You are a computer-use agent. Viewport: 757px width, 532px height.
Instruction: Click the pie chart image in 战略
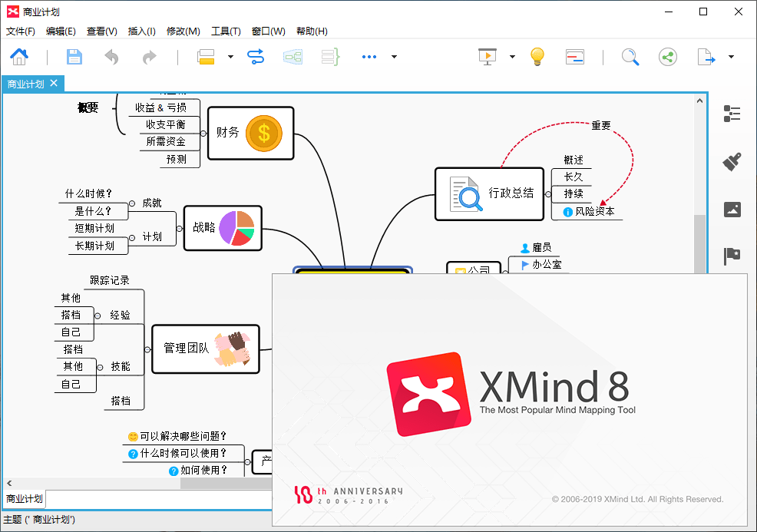click(x=236, y=228)
